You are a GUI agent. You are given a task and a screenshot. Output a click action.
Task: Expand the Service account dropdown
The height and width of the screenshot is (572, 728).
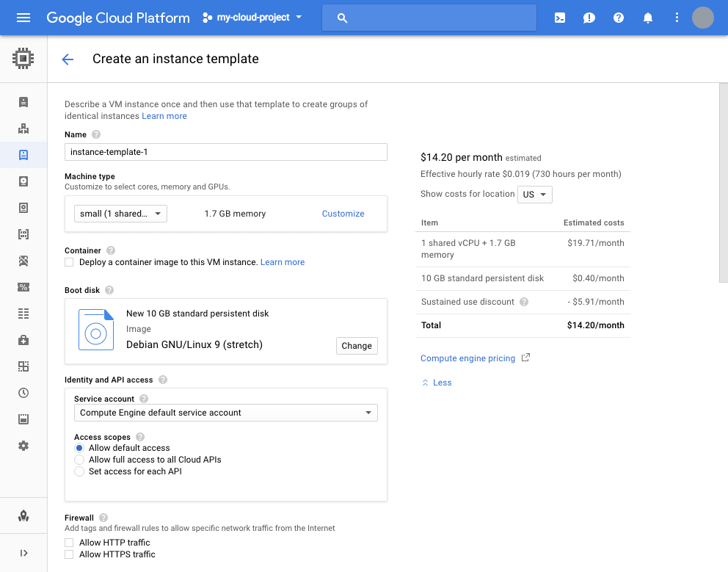click(225, 413)
